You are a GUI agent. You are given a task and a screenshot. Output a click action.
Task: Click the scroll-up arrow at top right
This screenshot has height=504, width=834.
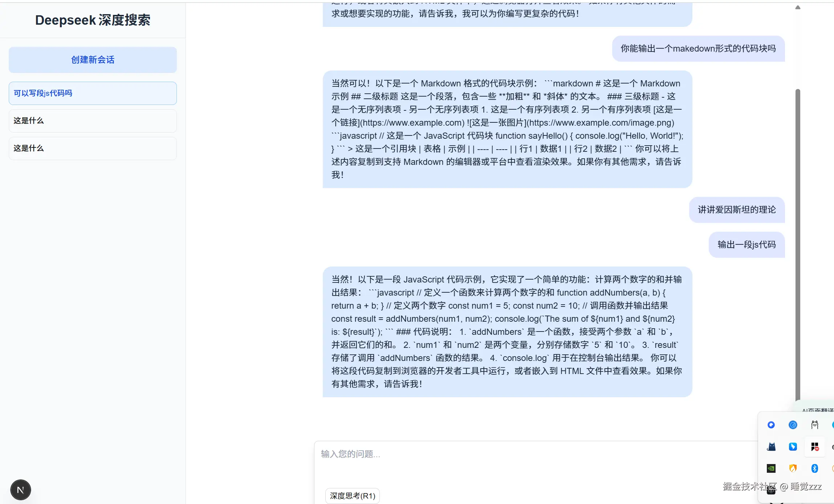pyautogui.click(x=797, y=8)
